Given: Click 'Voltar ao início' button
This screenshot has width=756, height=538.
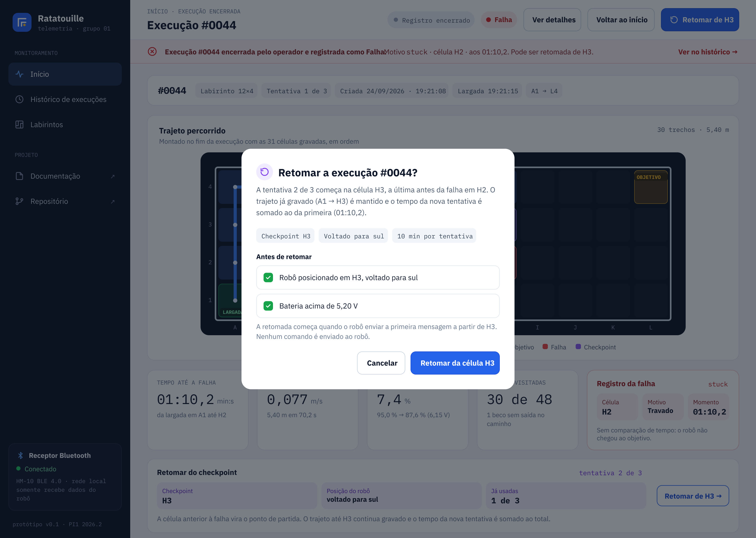Looking at the screenshot, I should (621, 20).
